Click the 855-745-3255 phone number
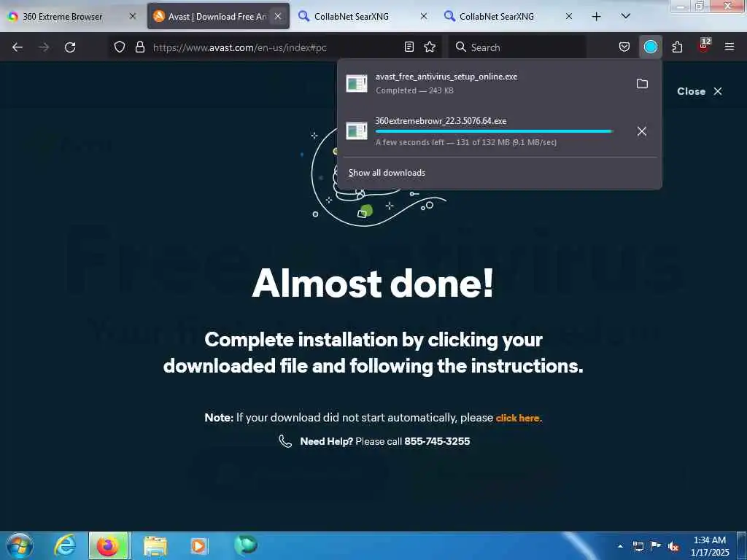This screenshot has height=560, width=747. (x=437, y=441)
